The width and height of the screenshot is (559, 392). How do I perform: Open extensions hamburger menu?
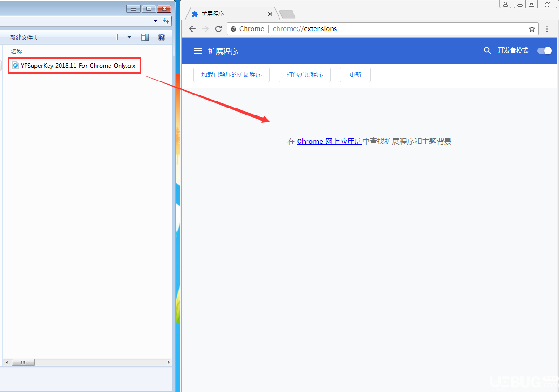pyautogui.click(x=198, y=51)
